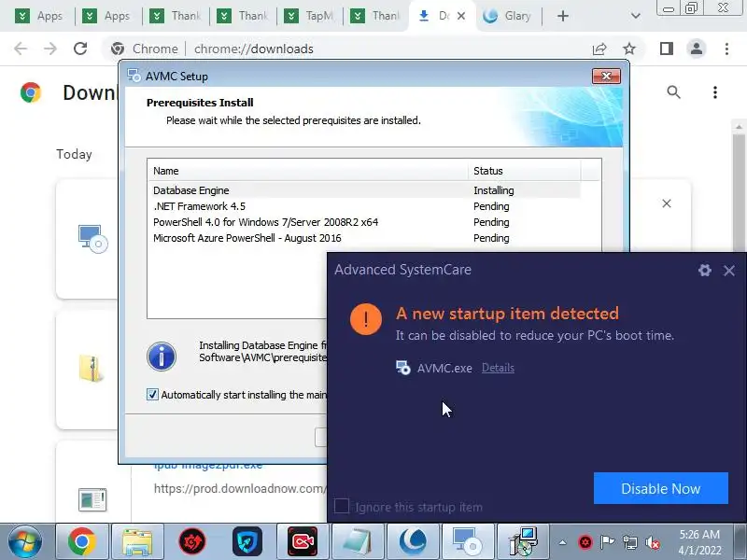Open Chrome profile avatar menu
Screen dimensions: 747x560
(696, 49)
